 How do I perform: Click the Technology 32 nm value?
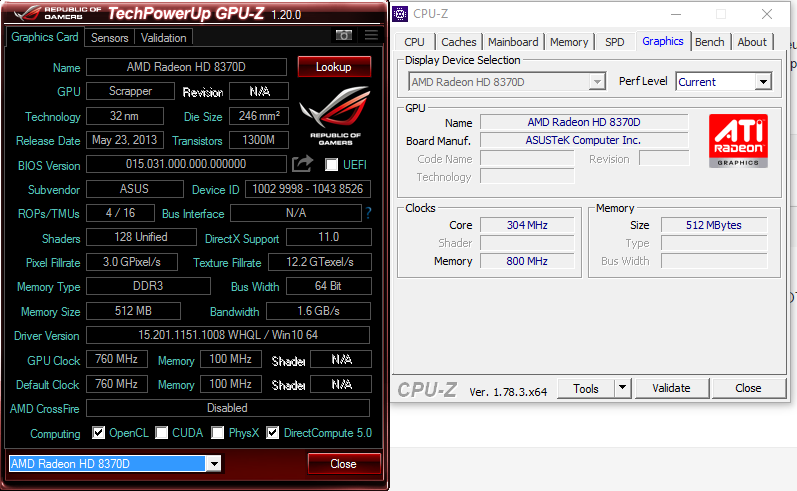click(x=125, y=116)
